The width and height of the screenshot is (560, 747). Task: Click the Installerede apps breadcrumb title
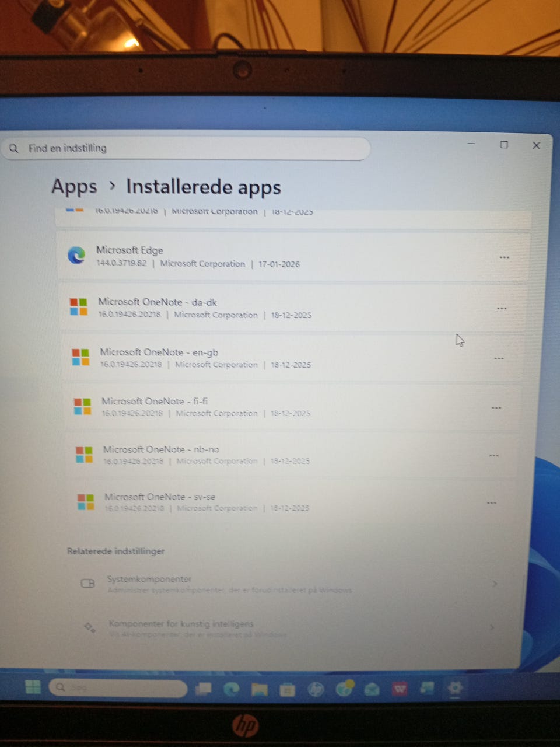coord(204,187)
